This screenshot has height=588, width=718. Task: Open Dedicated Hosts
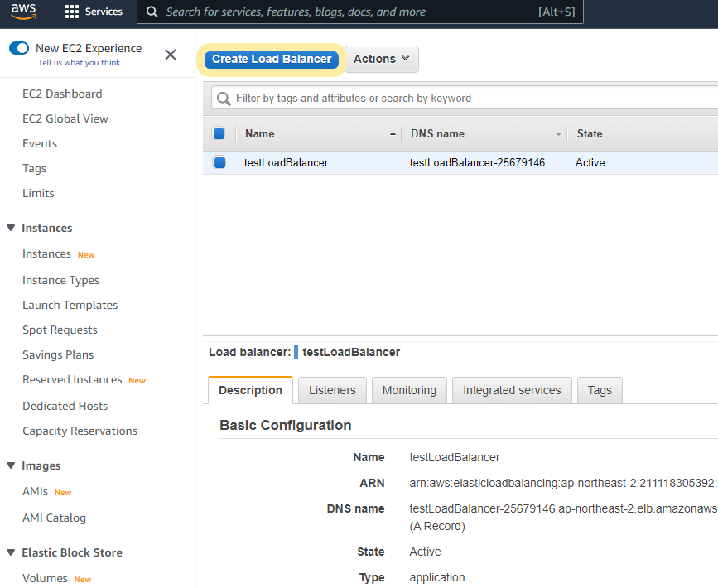point(65,406)
